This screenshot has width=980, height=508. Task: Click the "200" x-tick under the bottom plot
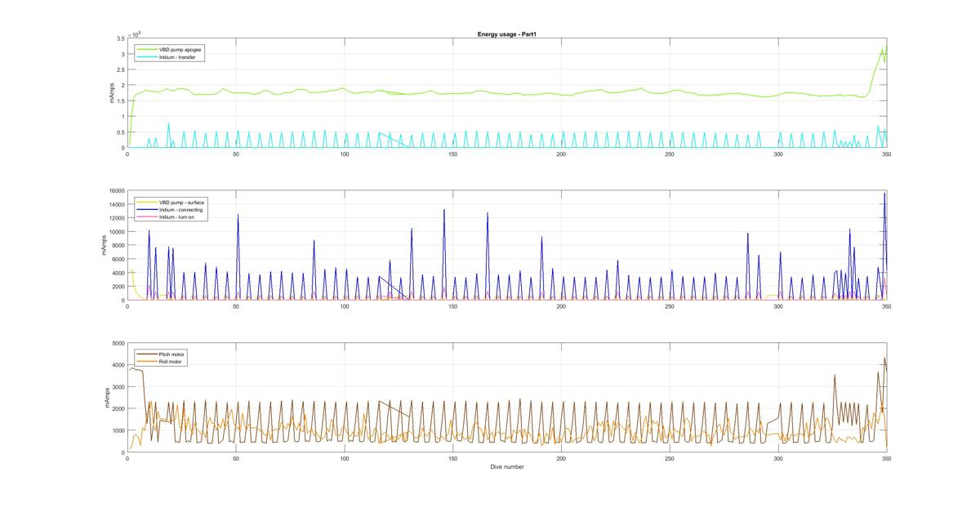(x=561, y=459)
